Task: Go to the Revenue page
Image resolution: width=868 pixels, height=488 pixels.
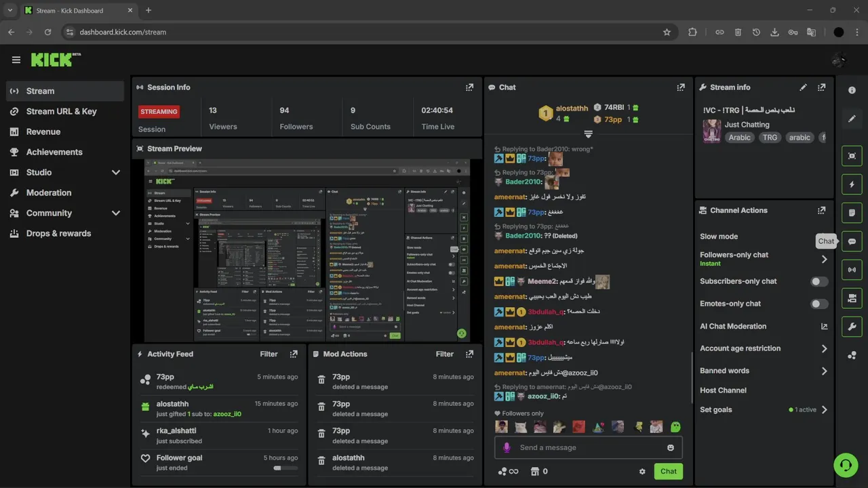Action: [x=65, y=131]
